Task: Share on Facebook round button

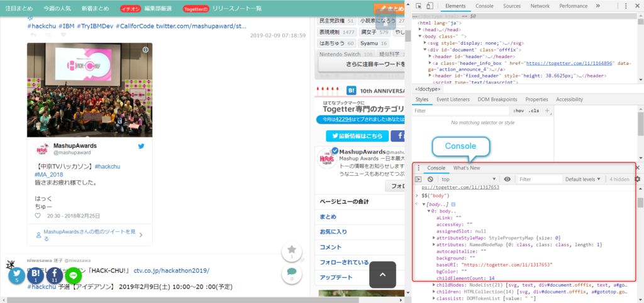Action: (x=54, y=275)
